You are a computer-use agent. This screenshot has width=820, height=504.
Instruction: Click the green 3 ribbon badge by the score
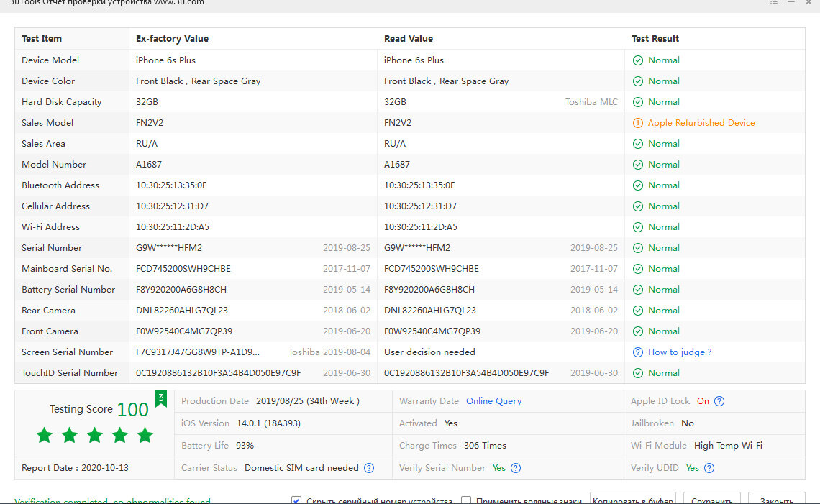click(161, 398)
